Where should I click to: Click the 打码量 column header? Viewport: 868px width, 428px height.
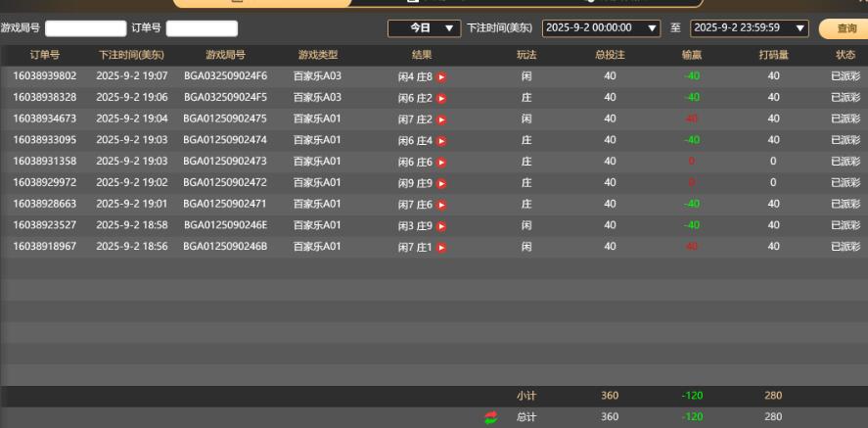point(773,55)
